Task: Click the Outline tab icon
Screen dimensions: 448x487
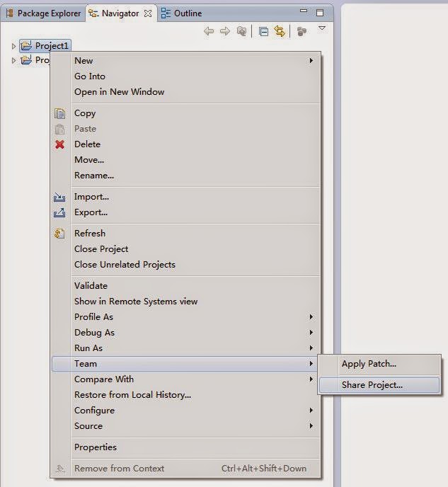Action: (166, 13)
